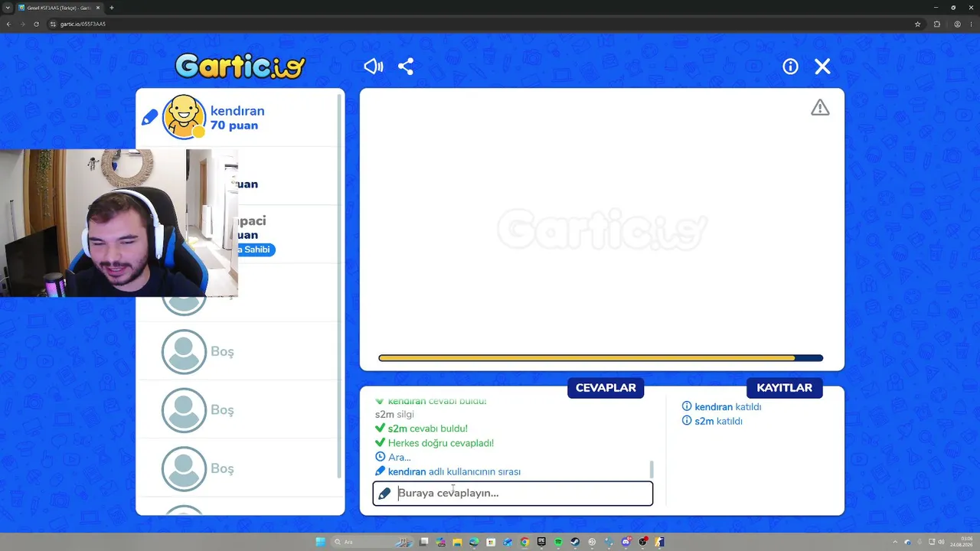Click the answers chat scrollbar

click(x=652, y=468)
